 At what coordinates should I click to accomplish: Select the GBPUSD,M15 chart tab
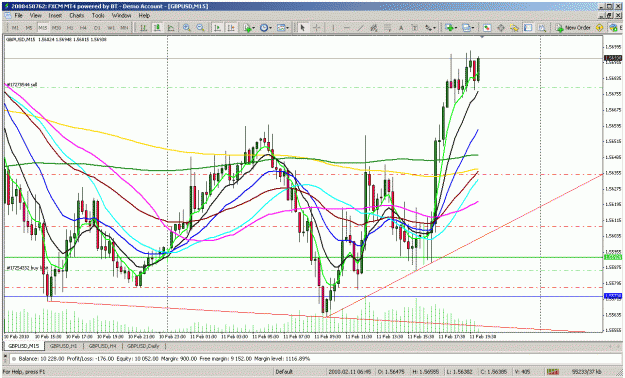[x=24, y=346]
